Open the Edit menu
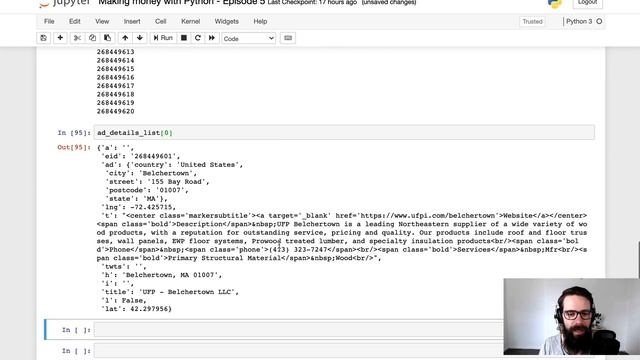The height and width of the screenshot is (360, 640). point(75,21)
